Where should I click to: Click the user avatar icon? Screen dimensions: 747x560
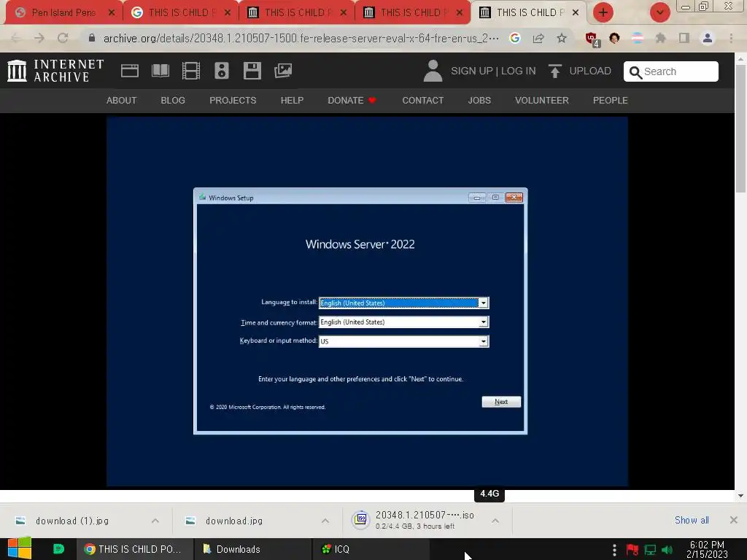click(x=433, y=71)
